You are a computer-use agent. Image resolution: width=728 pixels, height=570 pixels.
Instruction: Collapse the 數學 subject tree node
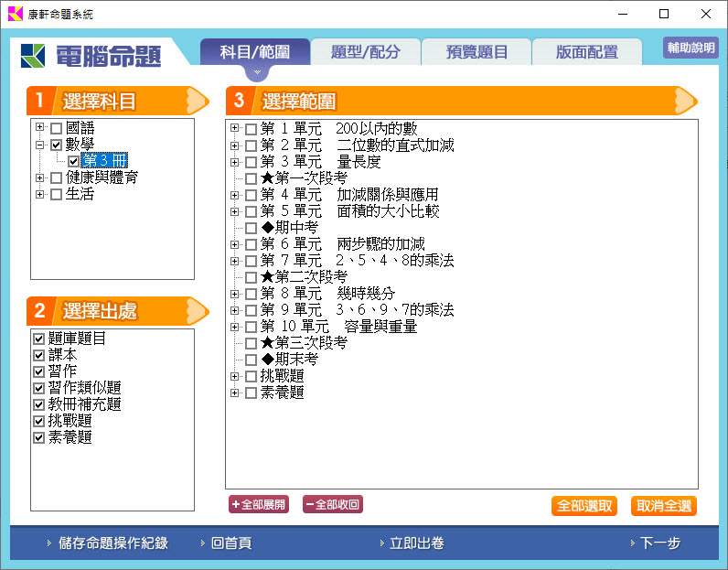pyautogui.click(x=40, y=145)
